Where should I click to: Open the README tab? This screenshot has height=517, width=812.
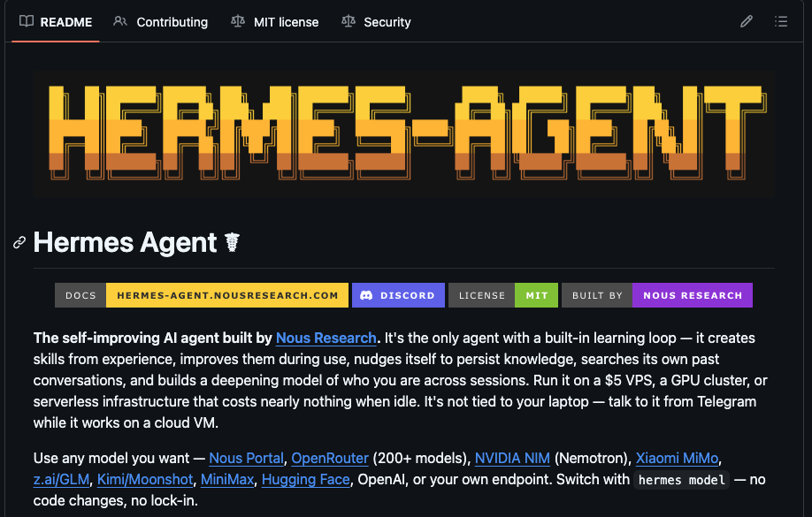(56, 22)
